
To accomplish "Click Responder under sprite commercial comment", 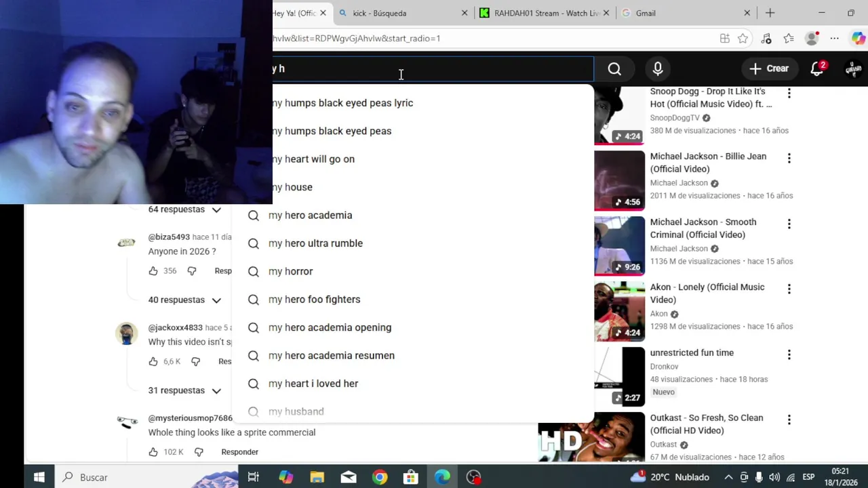I will pos(239,451).
